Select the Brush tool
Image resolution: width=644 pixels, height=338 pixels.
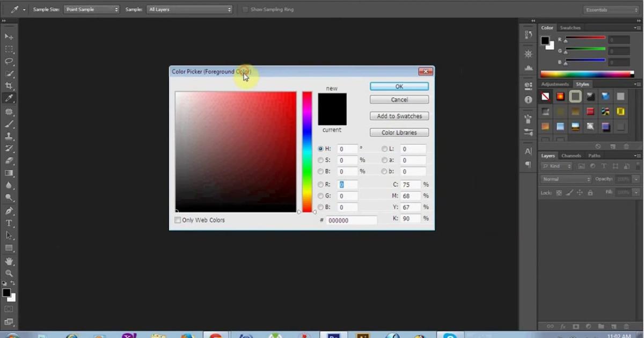[9, 123]
